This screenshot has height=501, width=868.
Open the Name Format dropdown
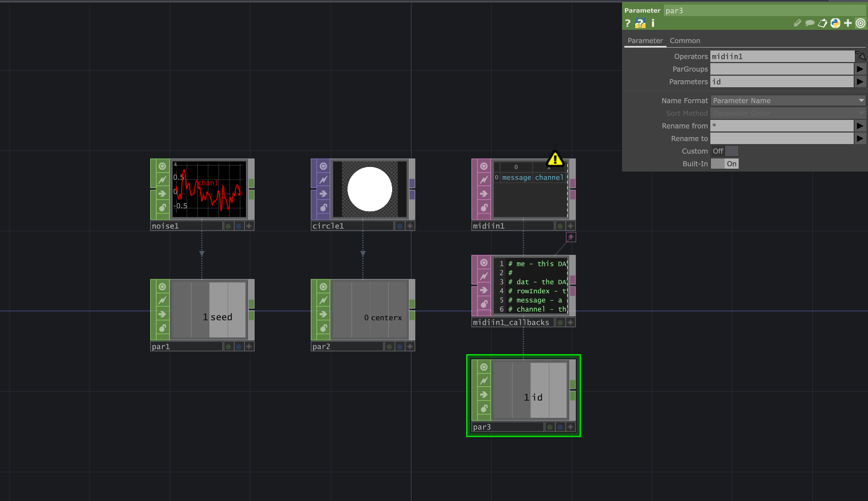point(787,100)
